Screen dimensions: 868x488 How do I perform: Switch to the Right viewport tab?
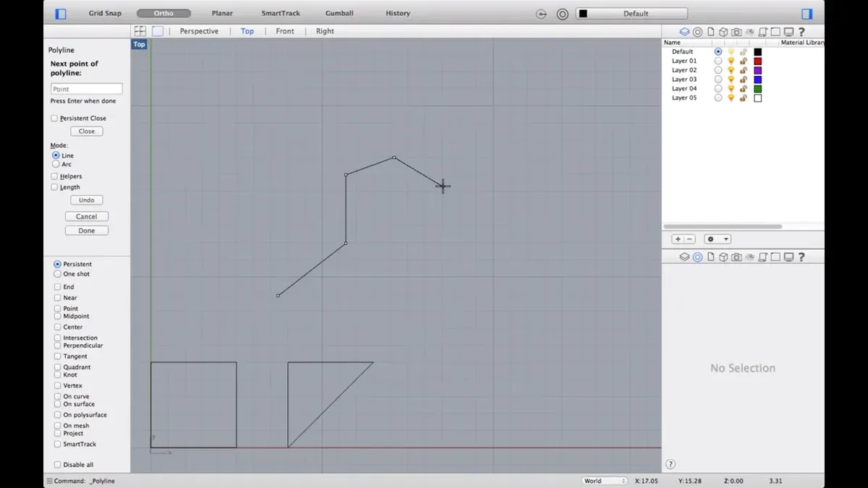[325, 31]
